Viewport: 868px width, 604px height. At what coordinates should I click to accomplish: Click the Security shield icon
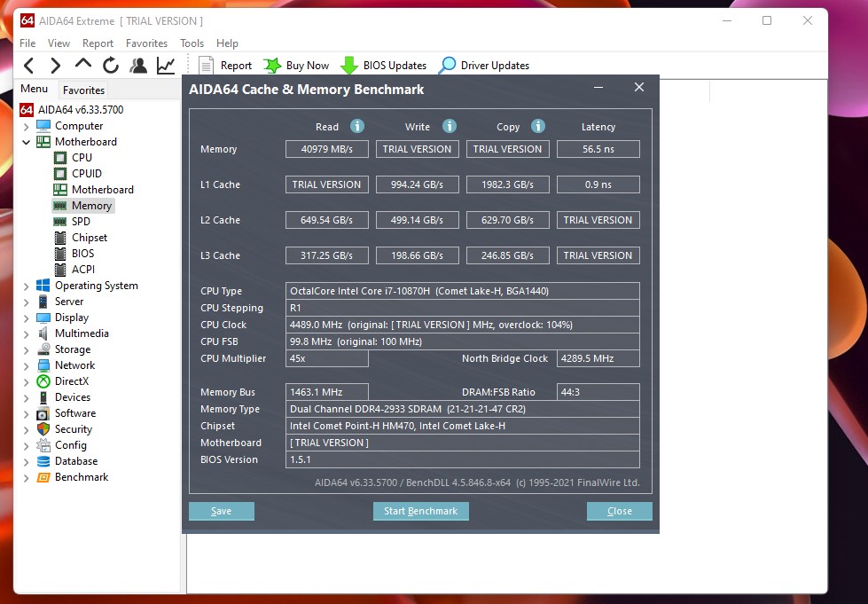click(43, 429)
